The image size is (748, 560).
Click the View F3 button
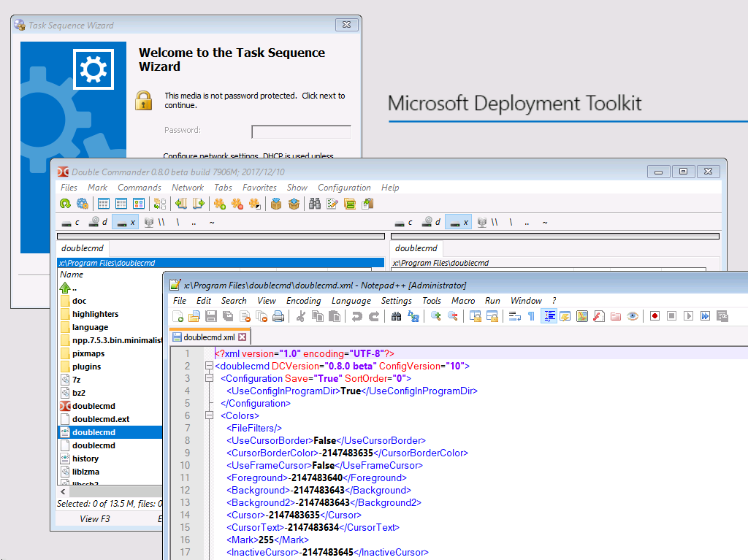pyautogui.click(x=94, y=518)
